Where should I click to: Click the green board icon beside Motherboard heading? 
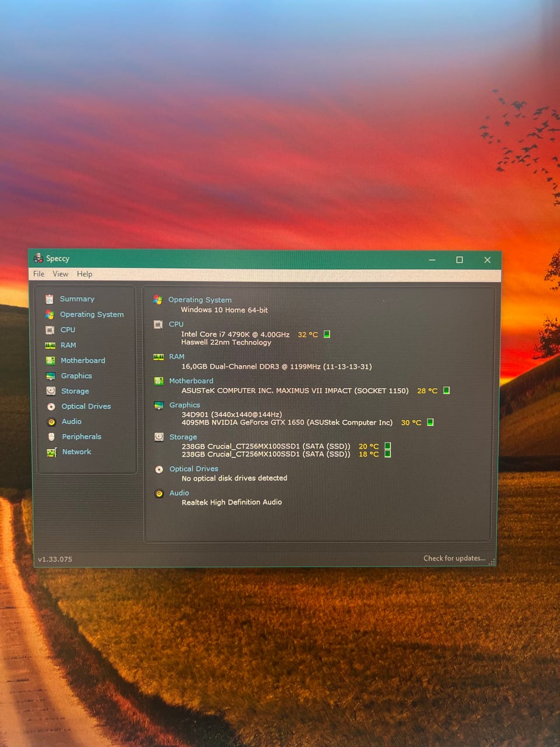point(159,381)
